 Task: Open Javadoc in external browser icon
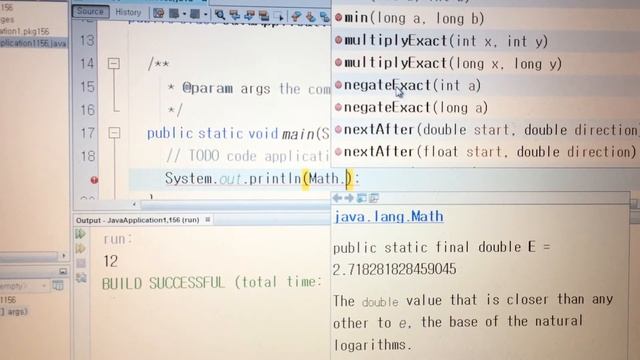pyautogui.click(x=361, y=198)
